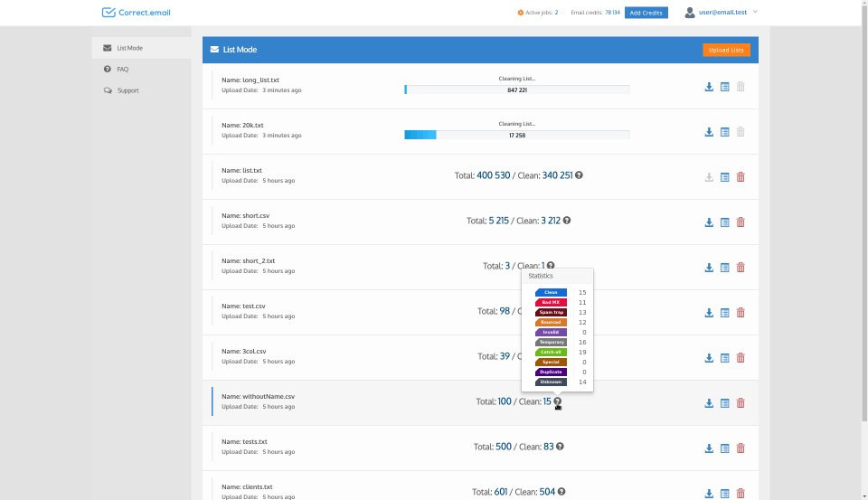Viewport: 868px width, 500px height.
Task: Show statistics help for withoutName.csv
Action: (558, 401)
